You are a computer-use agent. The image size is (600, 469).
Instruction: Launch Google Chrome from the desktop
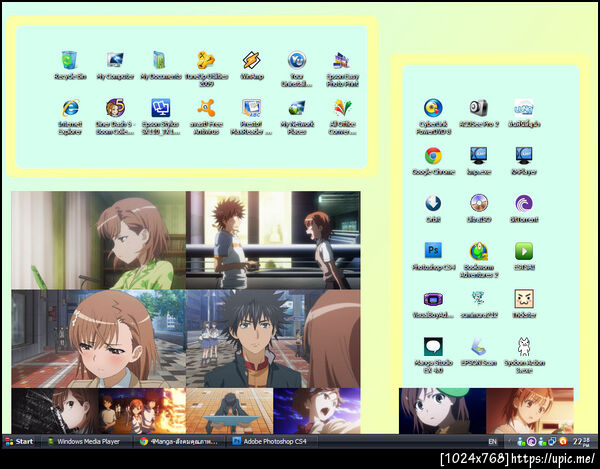pos(433,156)
